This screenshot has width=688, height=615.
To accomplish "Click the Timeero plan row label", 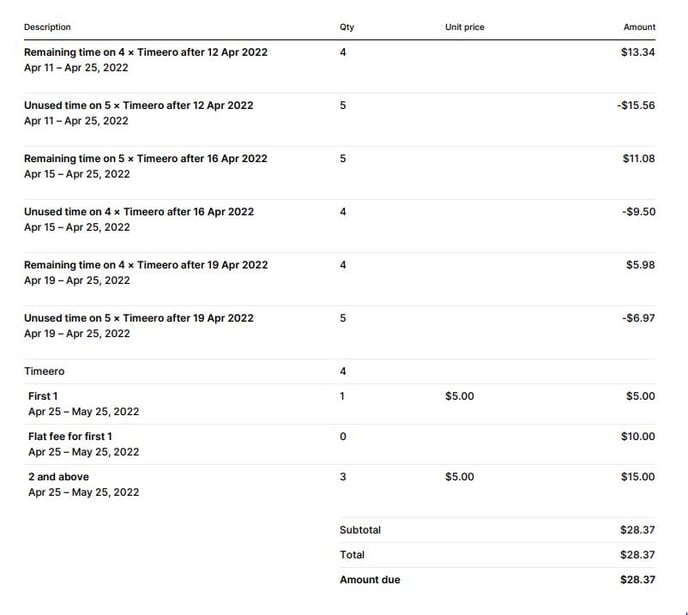I will point(44,372).
